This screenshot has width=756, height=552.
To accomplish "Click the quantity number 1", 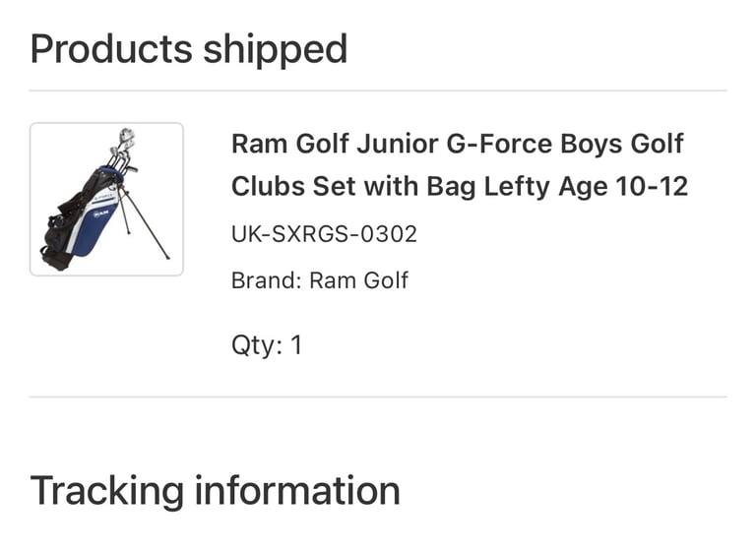I will (296, 345).
